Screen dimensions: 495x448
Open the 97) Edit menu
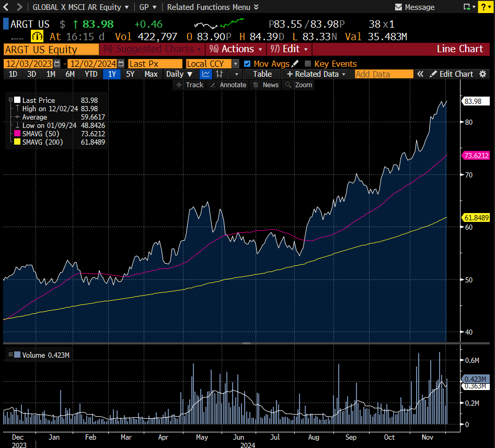(x=289, y=49)
